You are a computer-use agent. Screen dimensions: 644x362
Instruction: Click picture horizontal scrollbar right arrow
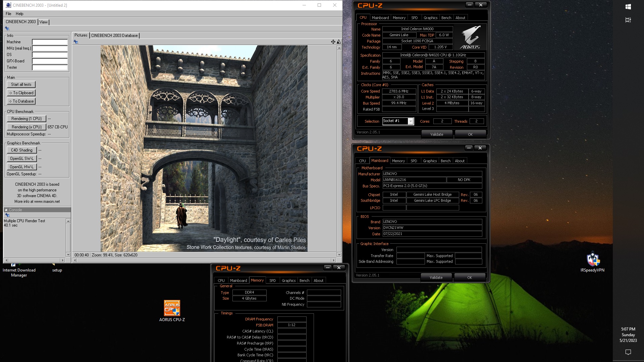tap(333, 260)
